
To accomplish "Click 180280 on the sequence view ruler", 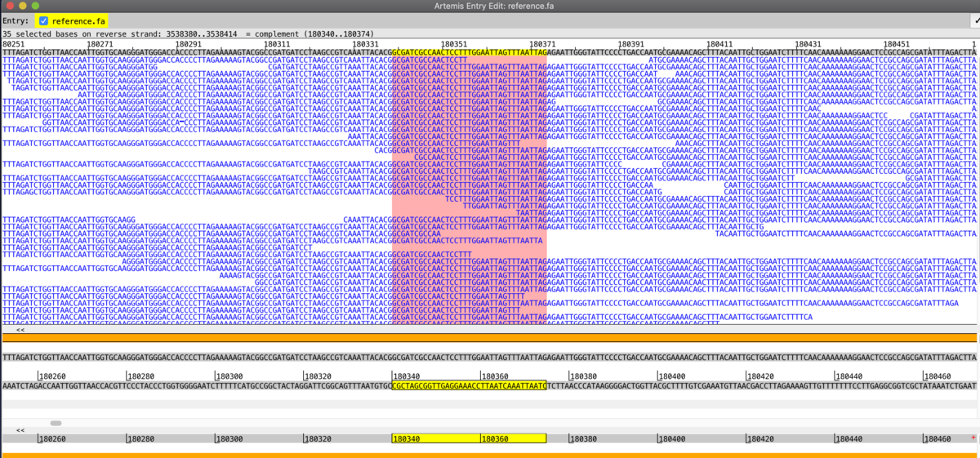I will click(140, 376).
